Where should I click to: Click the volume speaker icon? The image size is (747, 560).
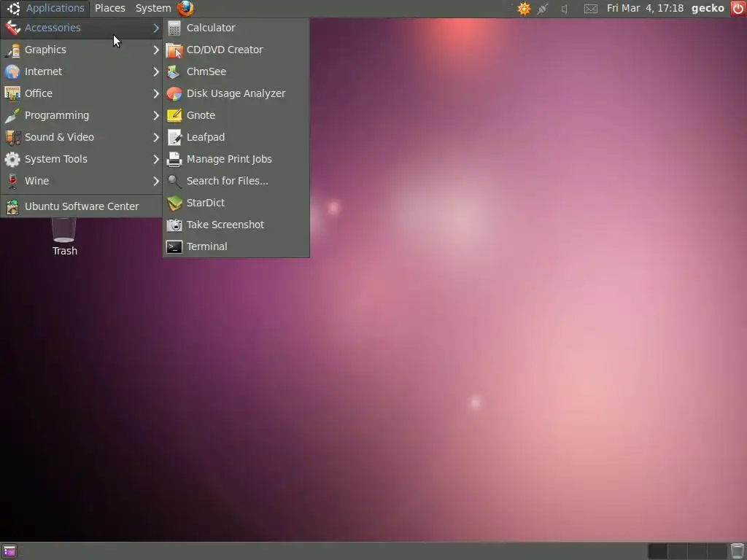[x=565, y=9]
